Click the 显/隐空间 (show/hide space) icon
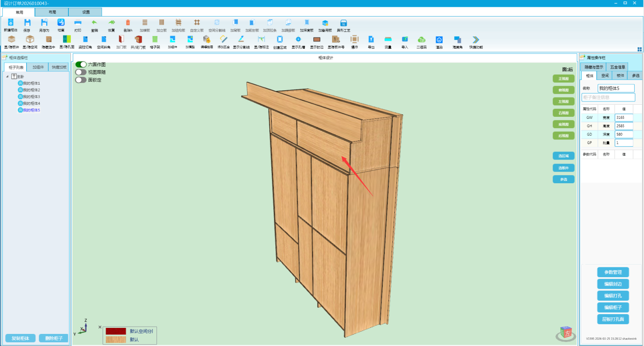The width and height of the screenshot is (644, 346). click(30, 39)
